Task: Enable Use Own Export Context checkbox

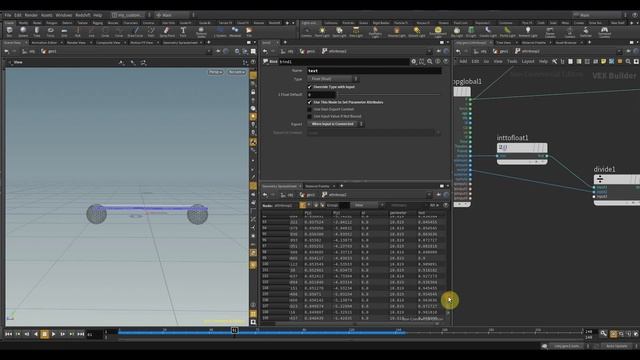Action: coord(309,109)
